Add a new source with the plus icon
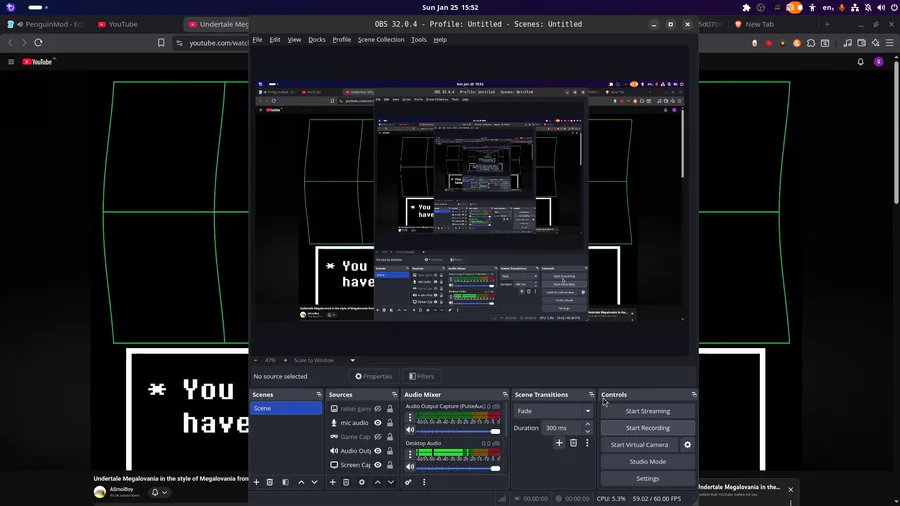The image size is (900, 506). (332, 482)
